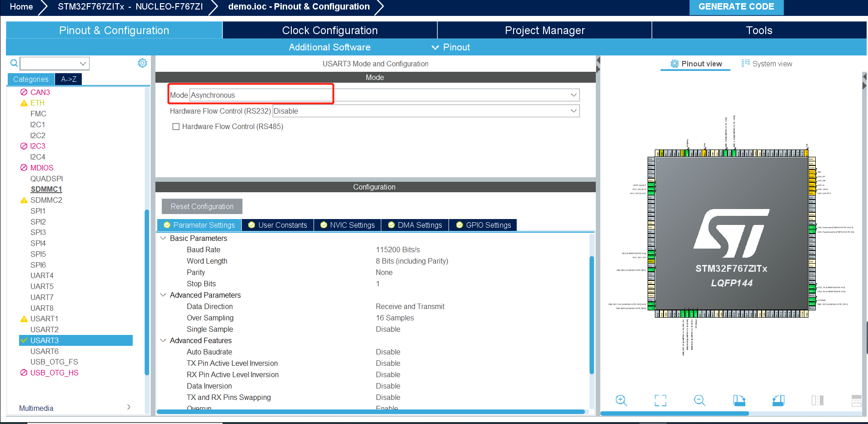Click the zoom out icon under pinout
Screen dimensions: 868x424
point(699,400)
